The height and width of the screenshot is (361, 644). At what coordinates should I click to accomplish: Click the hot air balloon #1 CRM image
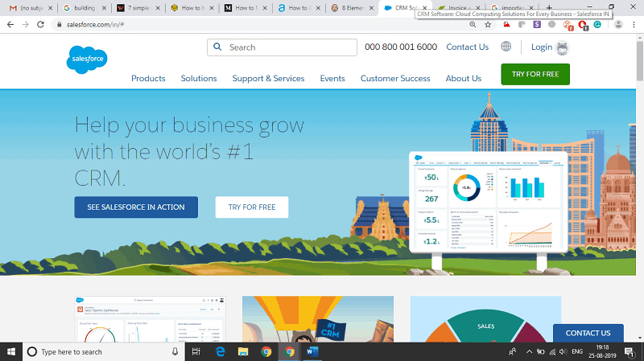click(x=318, y=318)
